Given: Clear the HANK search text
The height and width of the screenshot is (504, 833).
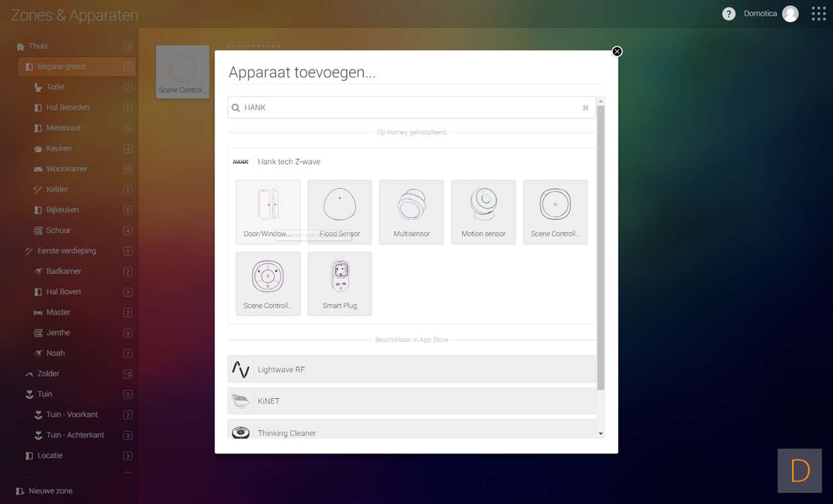Looking at the screenshot, I should tap(585, 108).
